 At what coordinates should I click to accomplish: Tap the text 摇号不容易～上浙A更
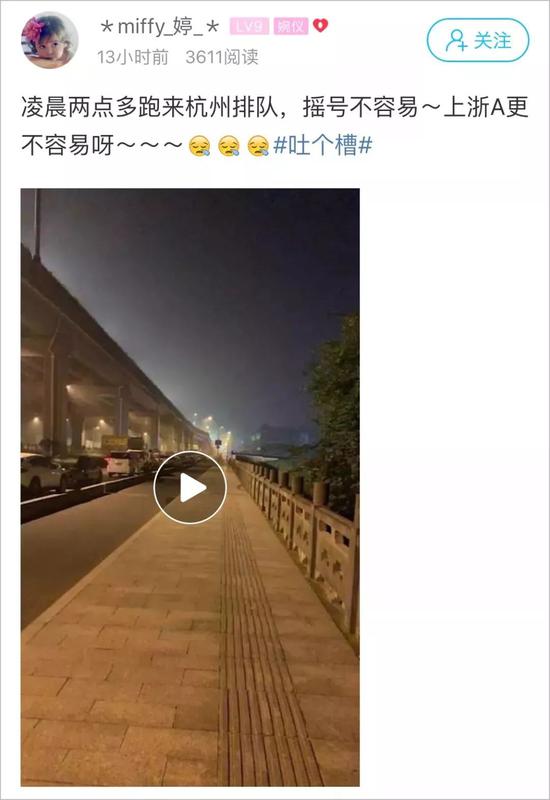click(415, 108)
